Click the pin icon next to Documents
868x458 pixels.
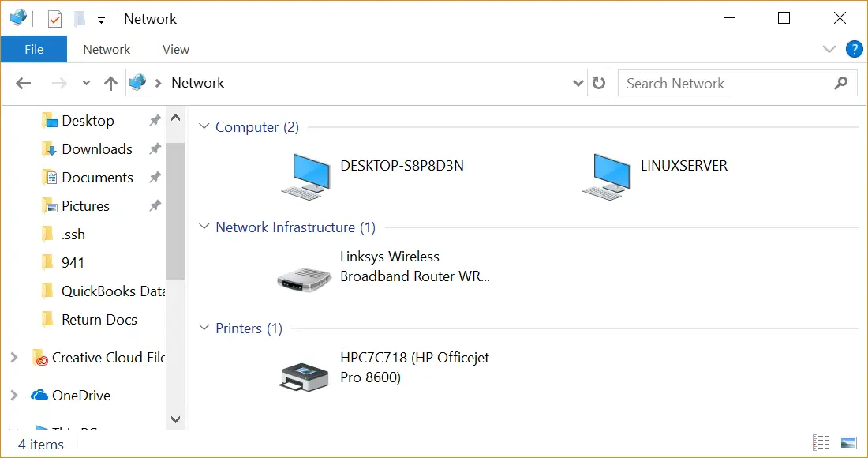[x=155, y=177]
